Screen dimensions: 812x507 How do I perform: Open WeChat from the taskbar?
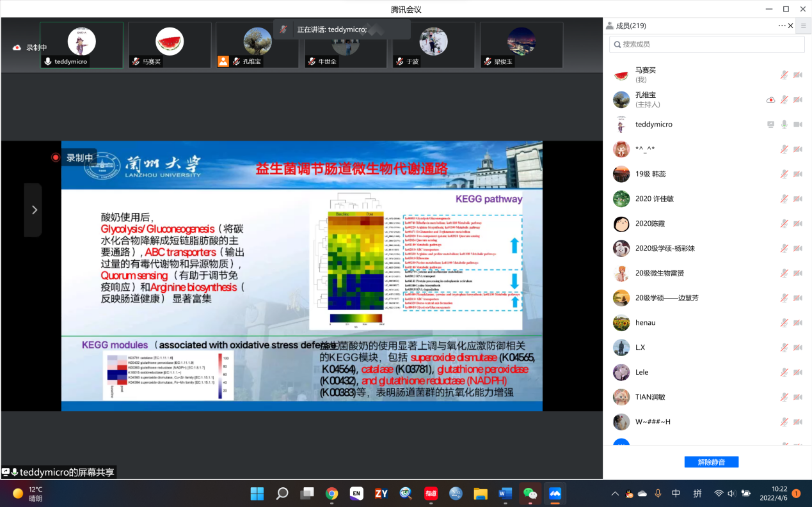[x=530, y=493]
